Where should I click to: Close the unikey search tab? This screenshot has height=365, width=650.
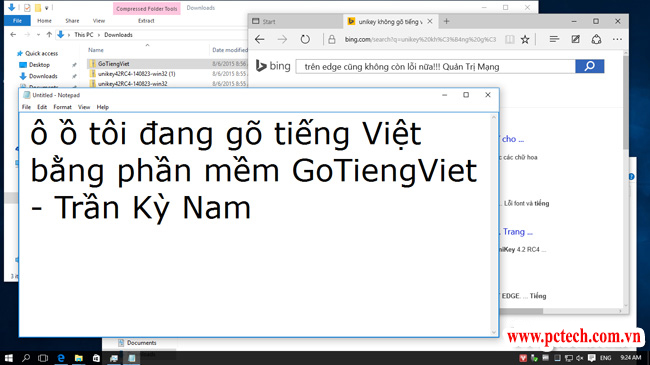430,21
